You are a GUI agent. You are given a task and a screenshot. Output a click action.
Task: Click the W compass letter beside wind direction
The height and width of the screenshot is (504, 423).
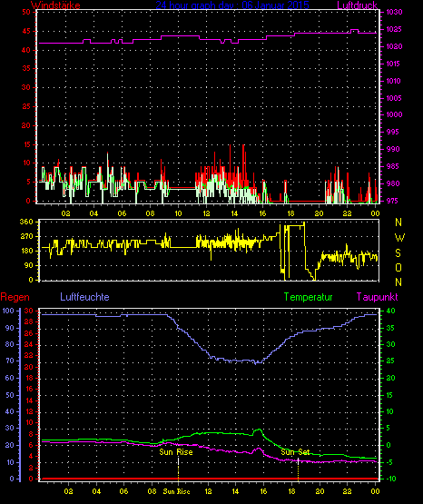[x=399, y=238]
